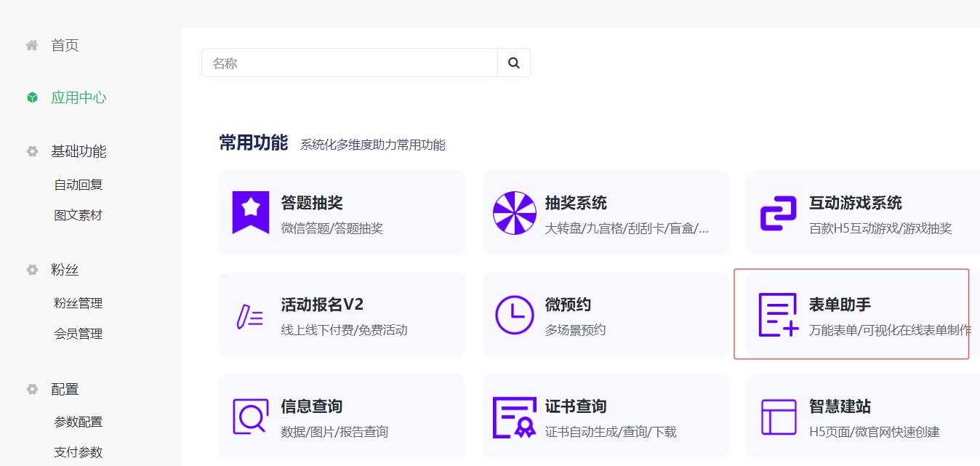This screenshot has width=980, height=466.
Task: Click the 证书自动生成/查询/下载 description
Action: [611, 432]
